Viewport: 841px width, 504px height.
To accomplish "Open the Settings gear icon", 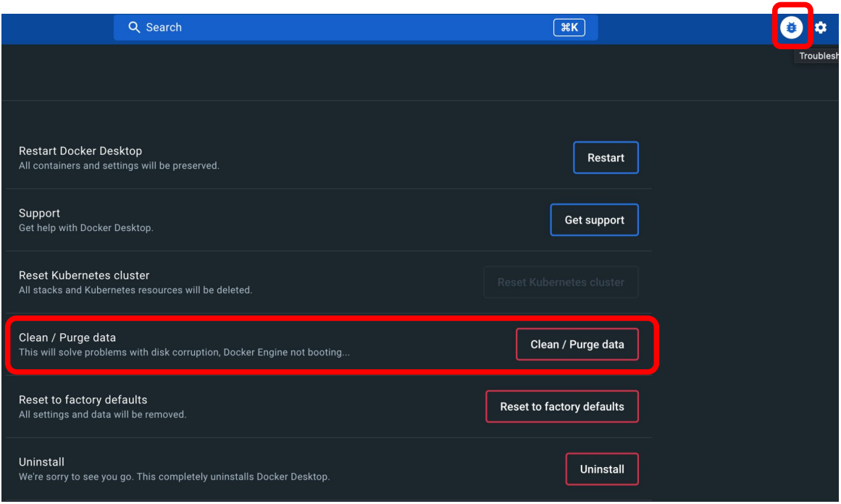I will click(821, 28).
